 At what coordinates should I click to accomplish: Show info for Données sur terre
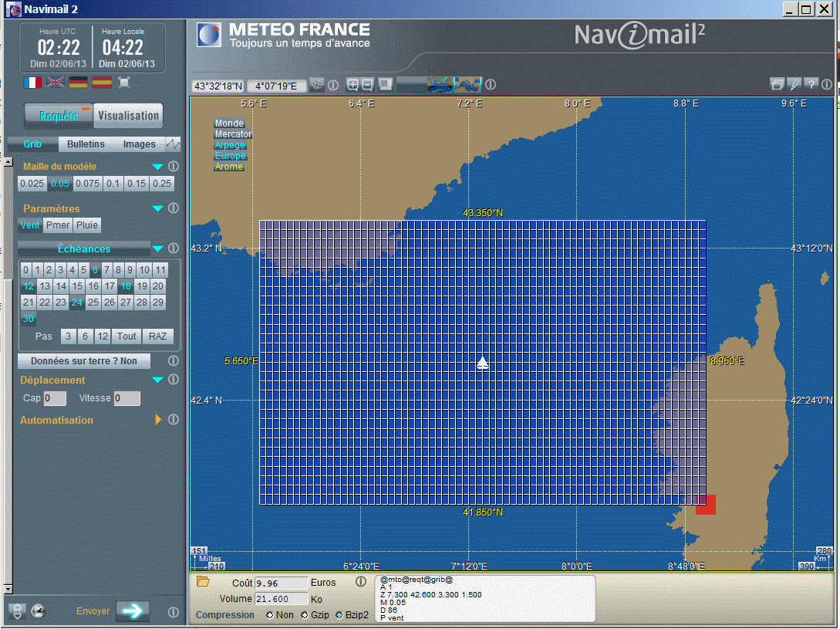pyautogui.click(x=173, y=361)
